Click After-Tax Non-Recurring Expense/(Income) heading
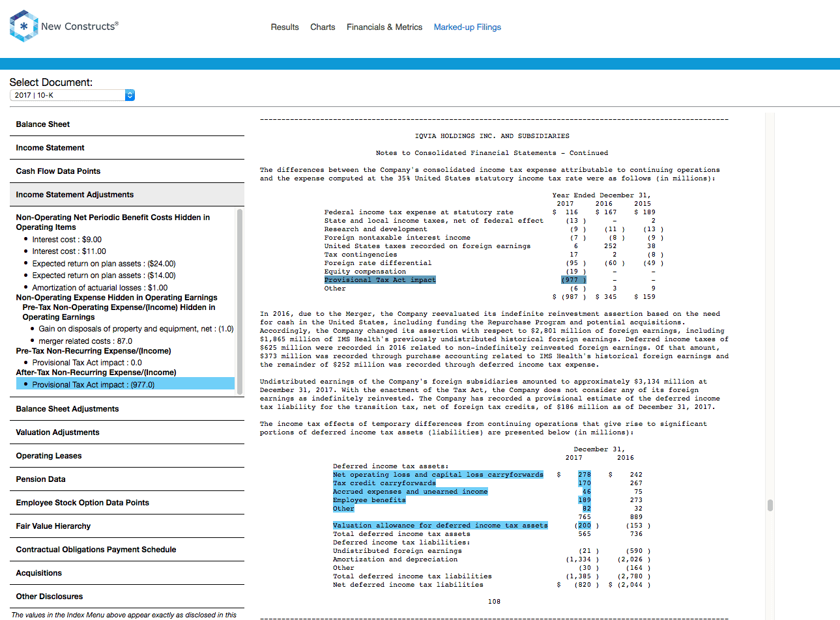The image size is (840, 620). click(x=96, y=373)
